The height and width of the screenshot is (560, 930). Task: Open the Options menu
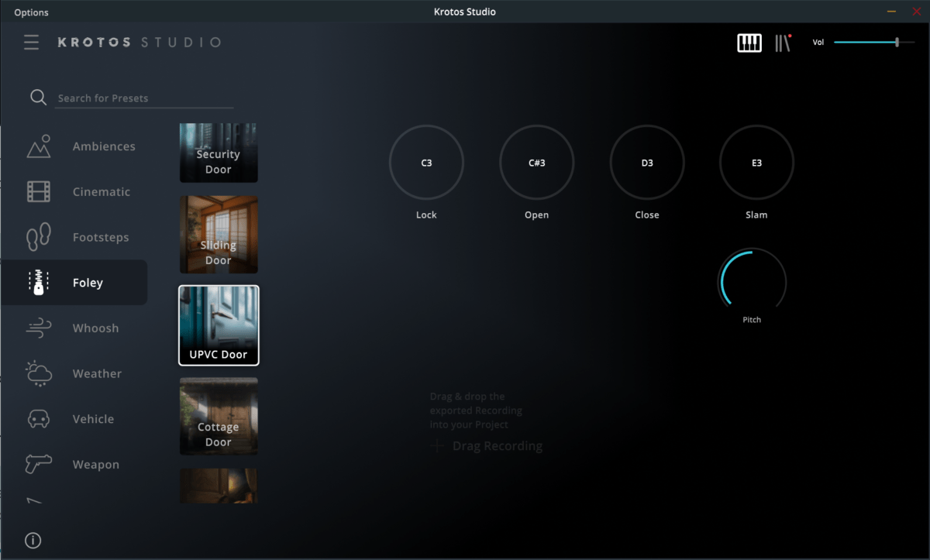pyautogui.click(x=31, y=12)
